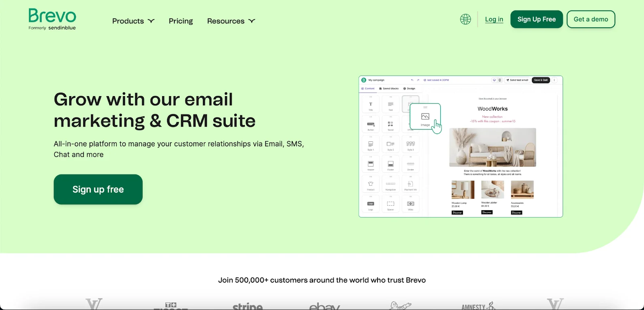Select the Footer block in editor preview

click(x=390, y=164)
